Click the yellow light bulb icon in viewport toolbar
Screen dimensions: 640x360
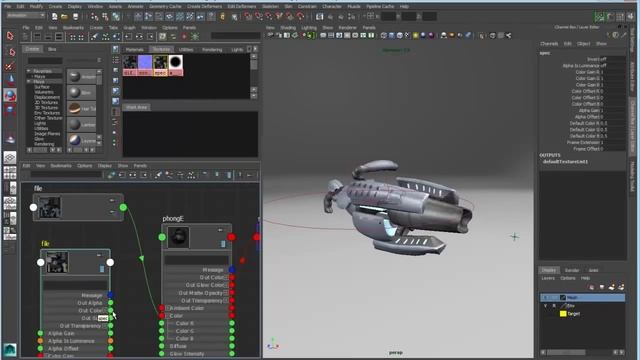click(416, 36)
